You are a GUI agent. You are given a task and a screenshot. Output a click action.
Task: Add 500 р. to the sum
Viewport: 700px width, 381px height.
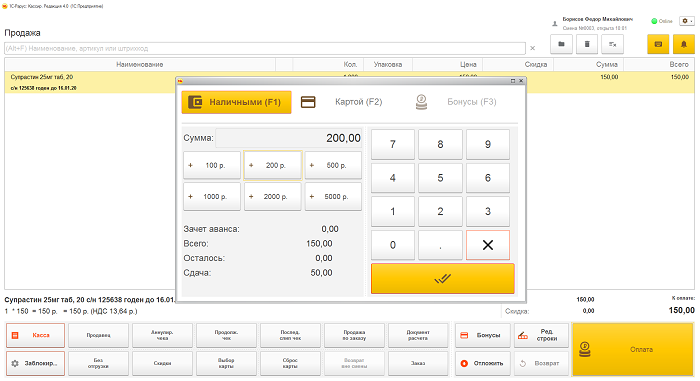pyautogui.click(x=333, y=165)
